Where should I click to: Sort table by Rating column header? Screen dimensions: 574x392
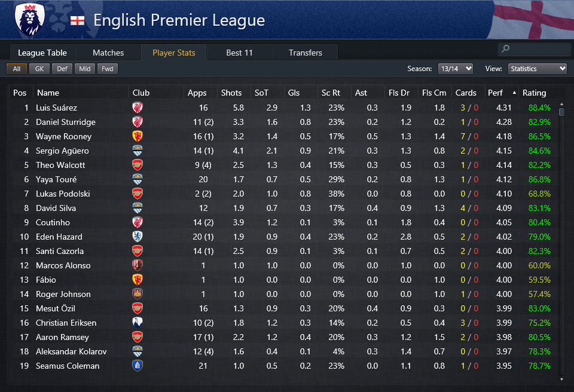(x=534, y=93)
